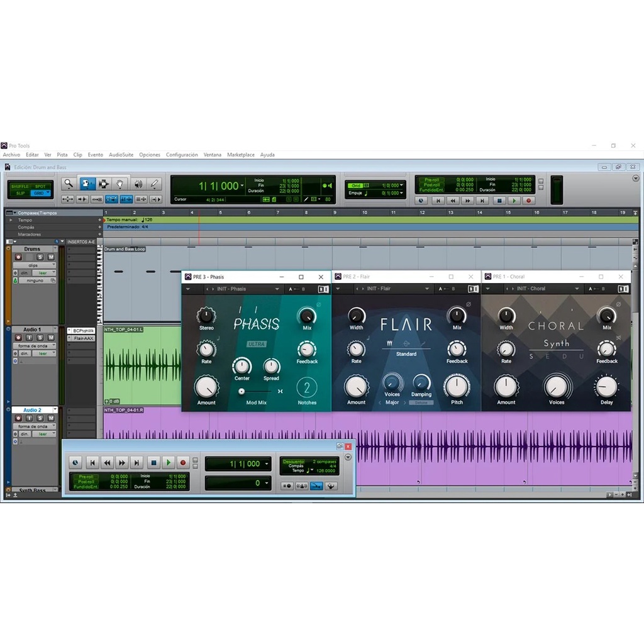Open the Pista menu
644x644 pixels.
coord(62,155)
